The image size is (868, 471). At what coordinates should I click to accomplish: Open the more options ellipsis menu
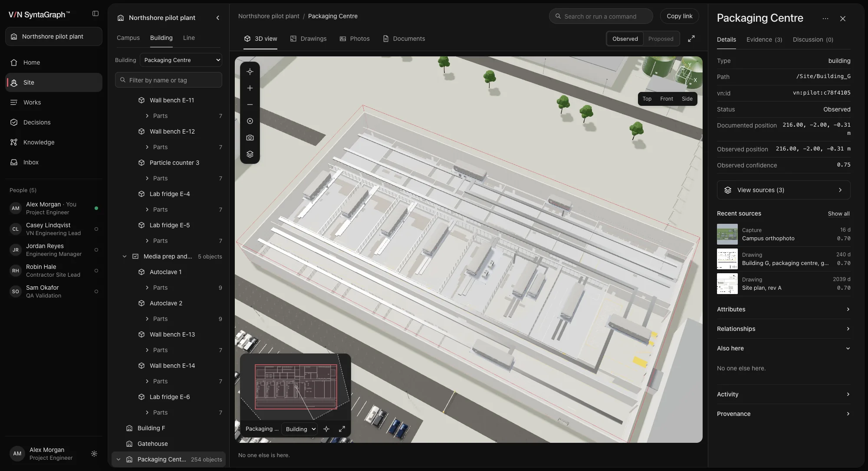point(825,19)
